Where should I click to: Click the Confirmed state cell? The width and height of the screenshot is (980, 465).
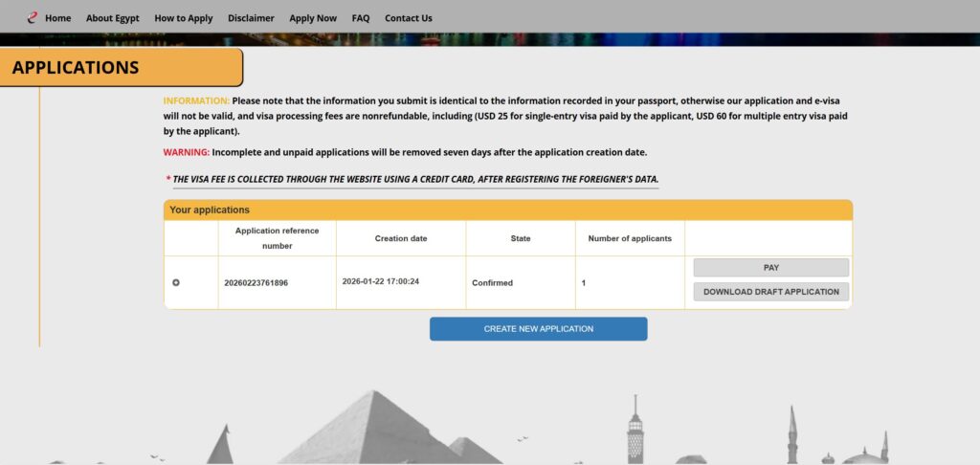point(493,283)
